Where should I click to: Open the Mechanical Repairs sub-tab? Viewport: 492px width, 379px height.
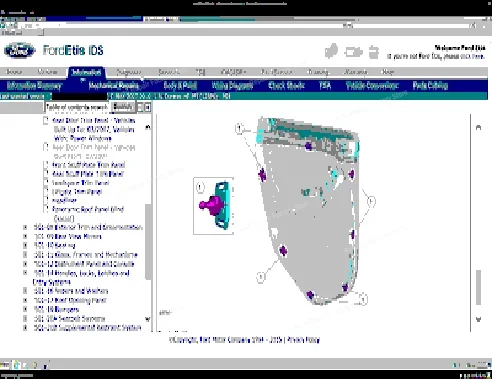point(114,85)
